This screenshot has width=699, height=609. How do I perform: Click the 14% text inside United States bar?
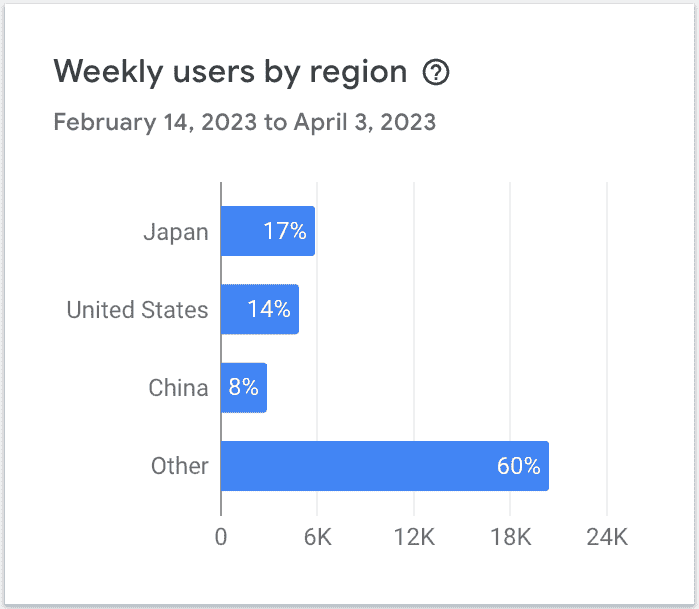point(269,309)
